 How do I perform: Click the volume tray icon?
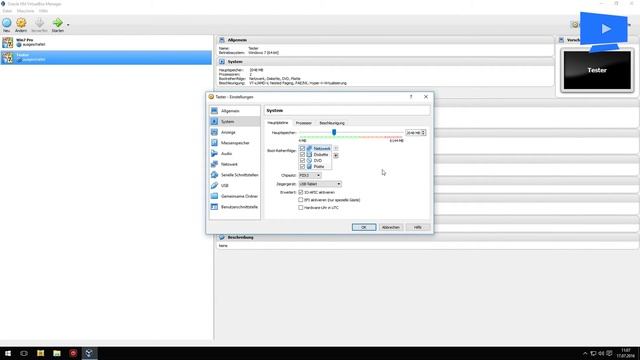tap(601, 353)
